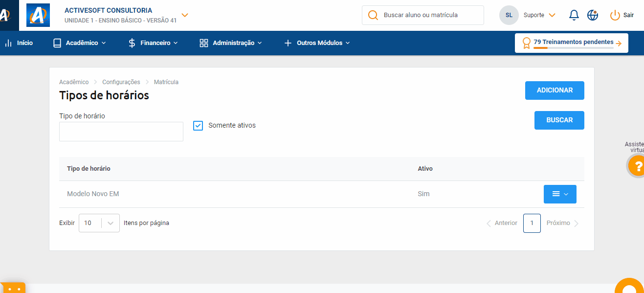Open the items per page dropdown

[99, 223]
